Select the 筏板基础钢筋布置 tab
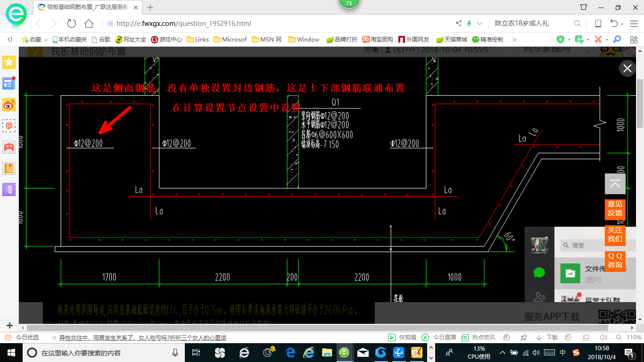Screen dimensions: 644x362 point(87,7)
